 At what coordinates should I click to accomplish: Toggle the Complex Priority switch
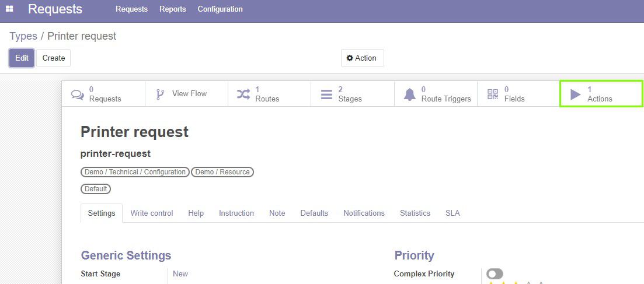(x=495, y=274)
